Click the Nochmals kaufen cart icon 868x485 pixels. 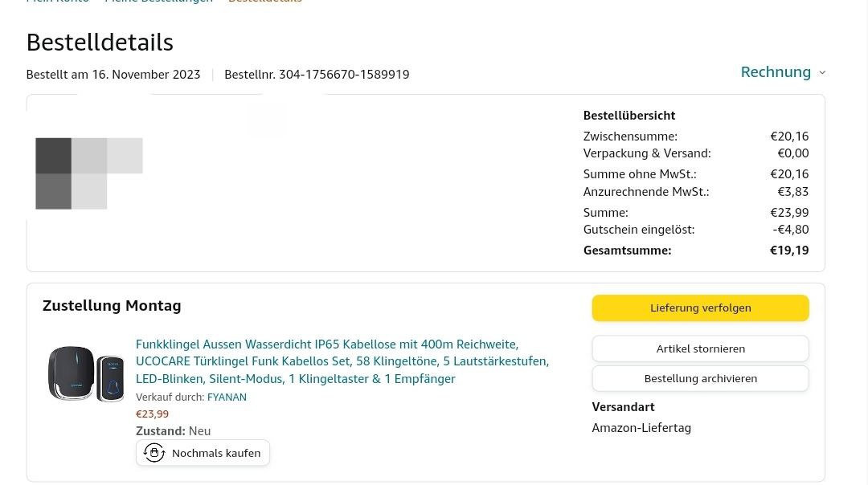point(154,453)
